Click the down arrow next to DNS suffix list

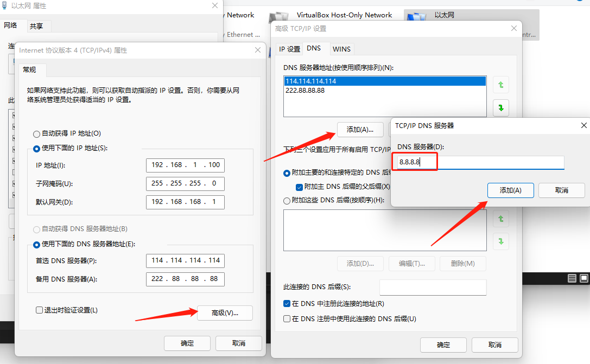coord(500,241)
